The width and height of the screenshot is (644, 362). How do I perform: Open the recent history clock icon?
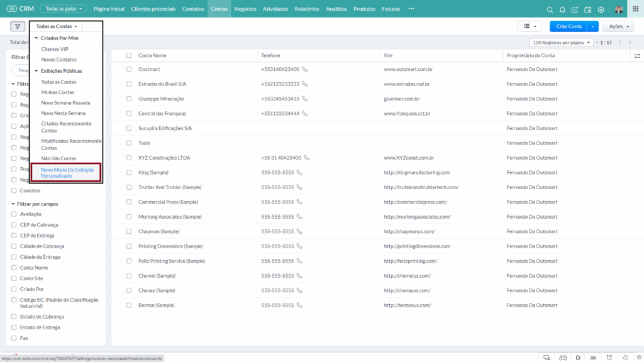(626, 358)
